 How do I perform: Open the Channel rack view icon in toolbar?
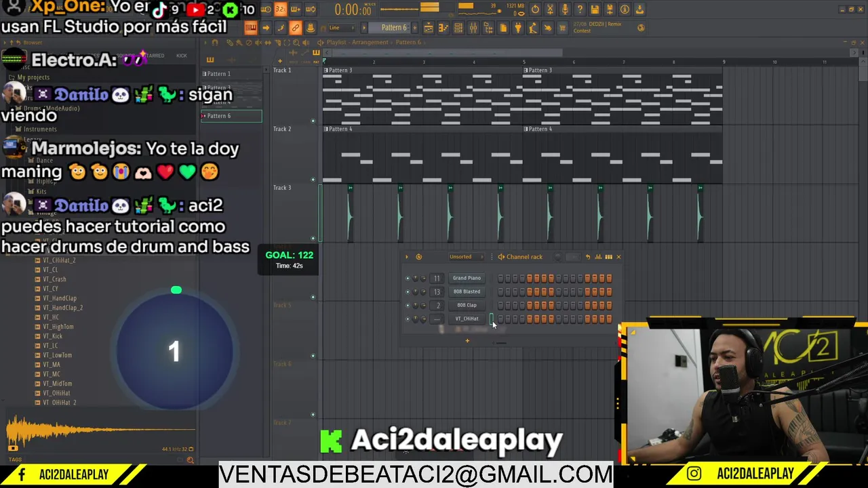coord(458,28)
